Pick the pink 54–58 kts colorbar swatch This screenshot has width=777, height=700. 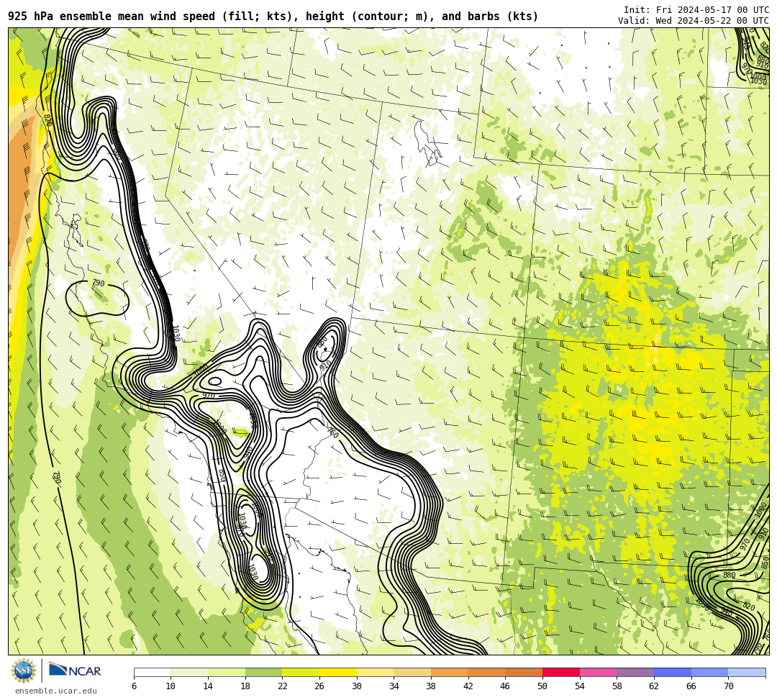598,672
